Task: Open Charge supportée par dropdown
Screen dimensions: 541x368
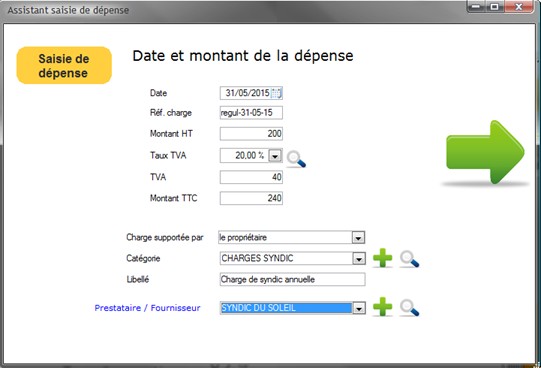Action: 358,238
